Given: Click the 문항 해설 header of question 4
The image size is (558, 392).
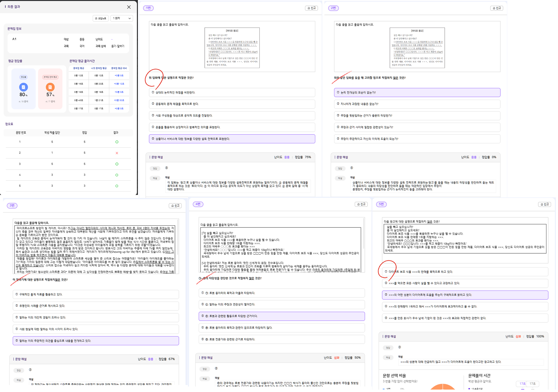Looking at the screenshot, I should pyautogui.click(x=207, y=358).
